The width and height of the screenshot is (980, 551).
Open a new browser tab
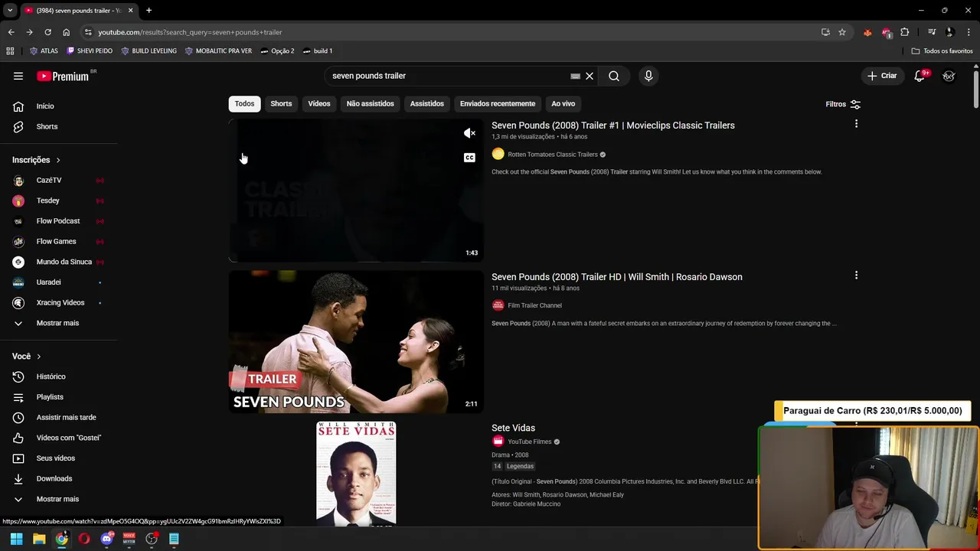click(149, 11)
